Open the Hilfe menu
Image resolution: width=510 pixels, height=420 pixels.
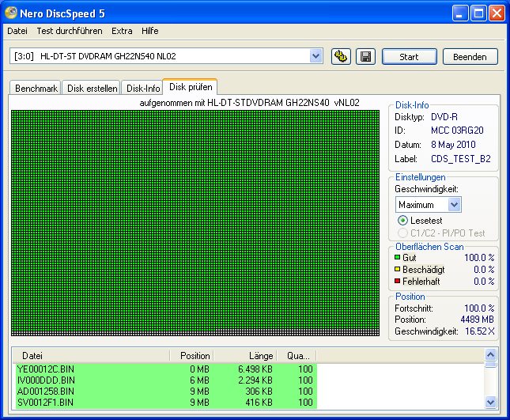150,31
